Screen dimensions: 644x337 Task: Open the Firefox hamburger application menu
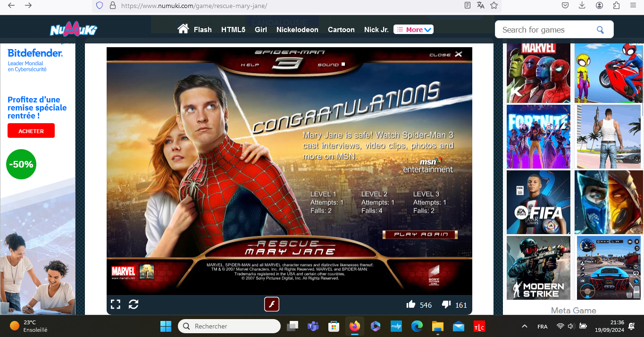click(x=633, y=5)
